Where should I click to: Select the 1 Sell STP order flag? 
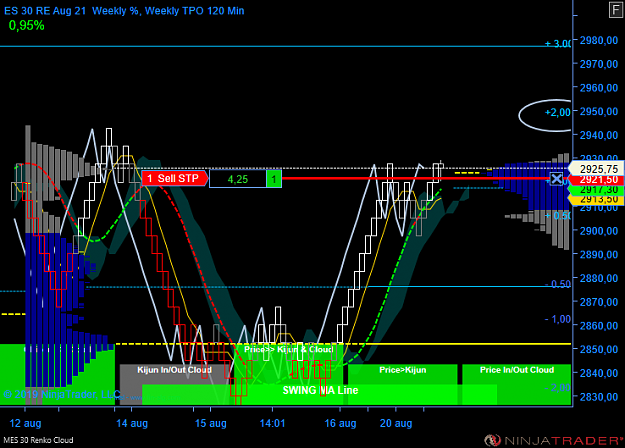[x=174, y=178]
